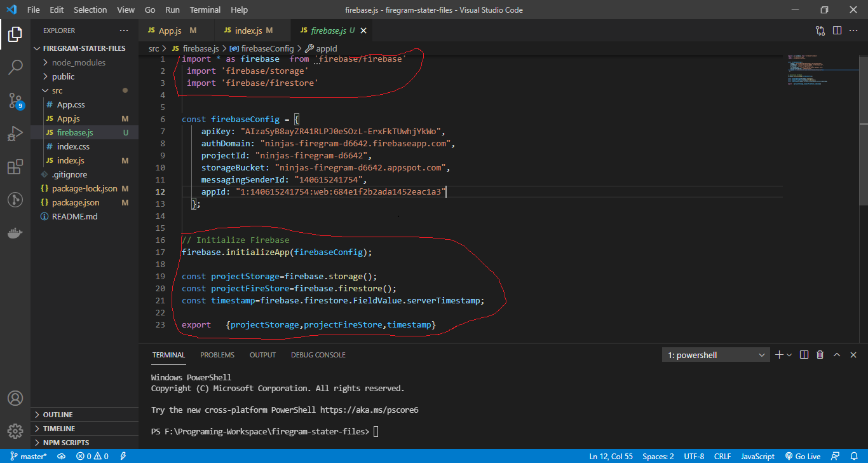The image size is (868, 463).
Task: Split the terminal panel
Action: tap(804, 355)
